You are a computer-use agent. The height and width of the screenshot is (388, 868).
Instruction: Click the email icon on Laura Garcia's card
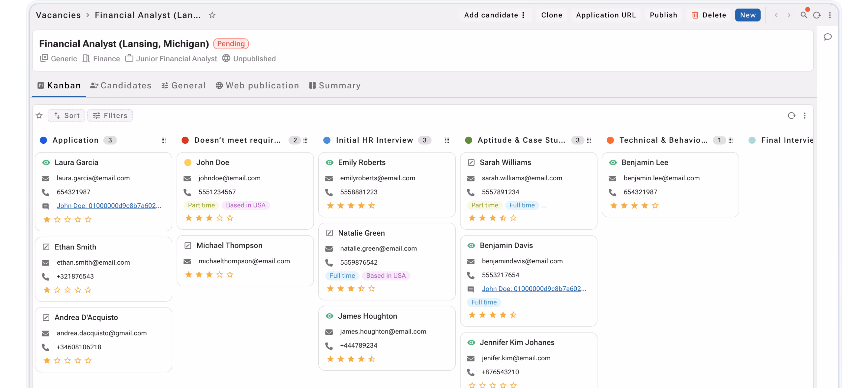coord(46,178)
